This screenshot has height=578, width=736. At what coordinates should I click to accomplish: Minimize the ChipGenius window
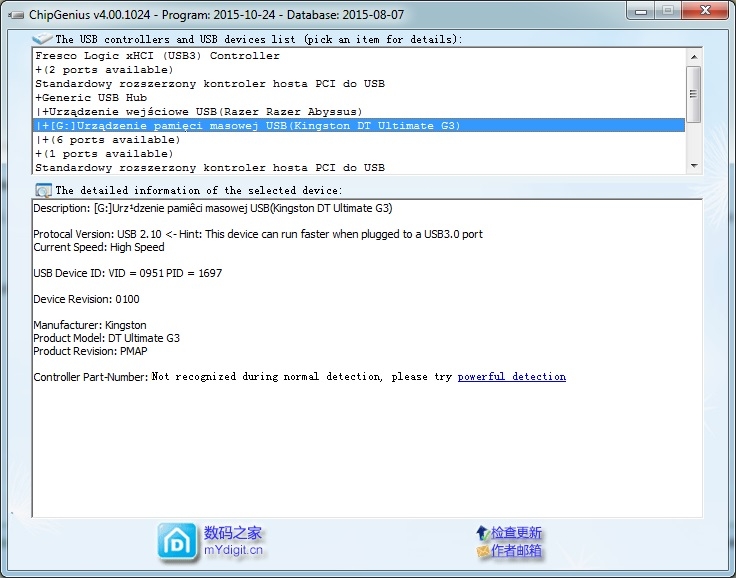point(640,11)
